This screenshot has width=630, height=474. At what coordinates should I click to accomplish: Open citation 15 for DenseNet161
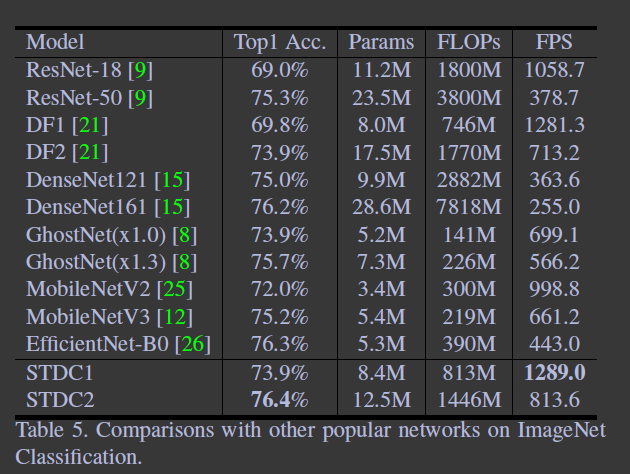click(173, 207)
